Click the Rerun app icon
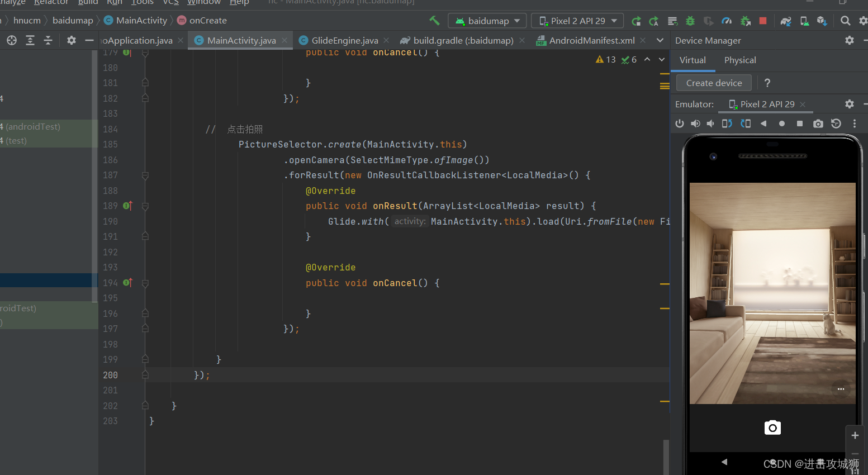Screen dimensions: 868x475 pyautogui.click(x=636, y=21)
